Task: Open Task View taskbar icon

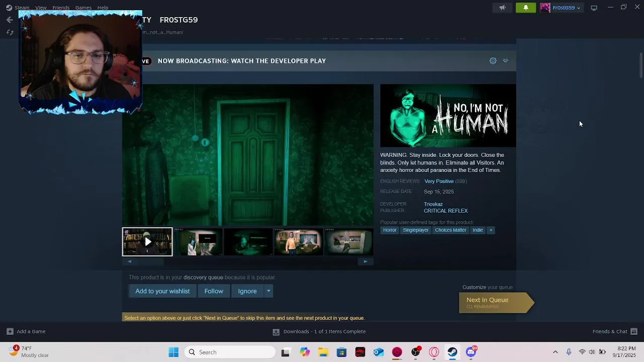Action: [x=285, y=352]
